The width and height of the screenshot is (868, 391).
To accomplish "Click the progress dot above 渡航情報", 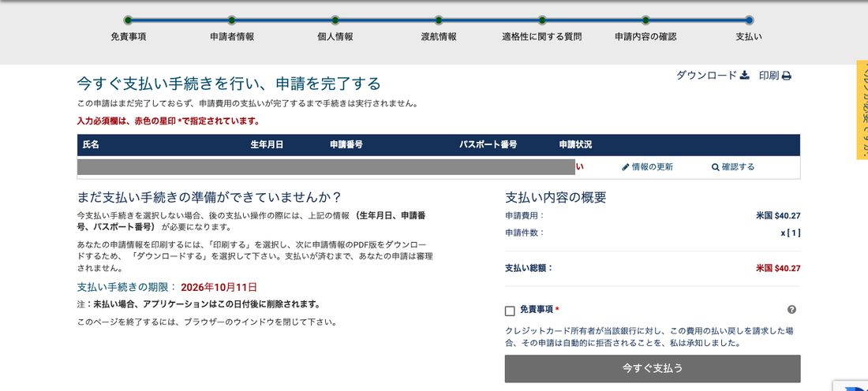I will (439, 20).
